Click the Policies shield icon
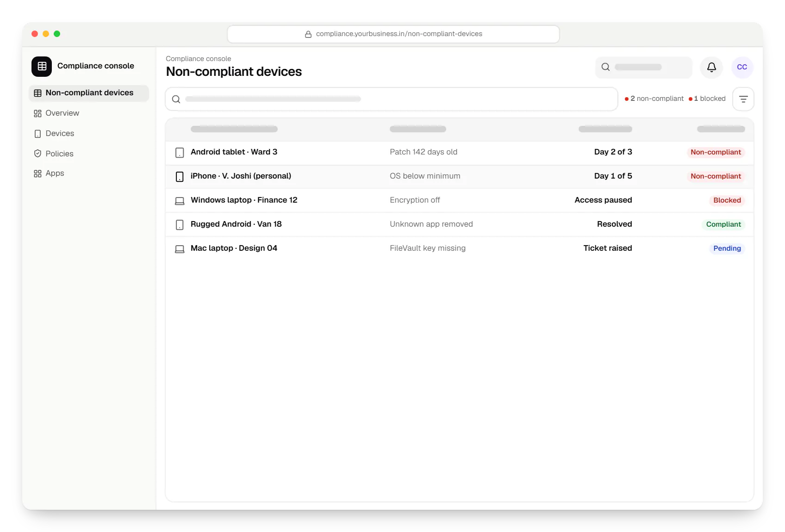785x532 pixels. [37, 154]
